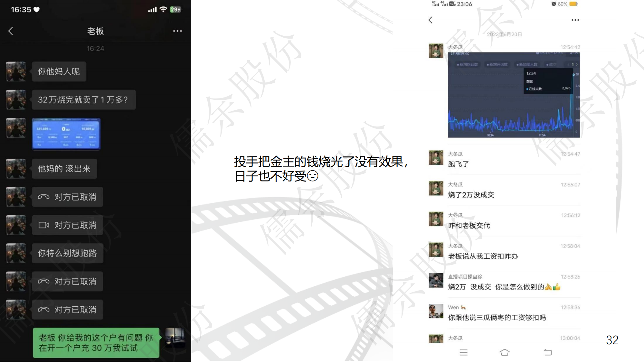The width and height of the screenshot is (644, 362).
Task: Tap 大冬瓜 avatar beside 跑飞了 message
Action: pos(436,158)
